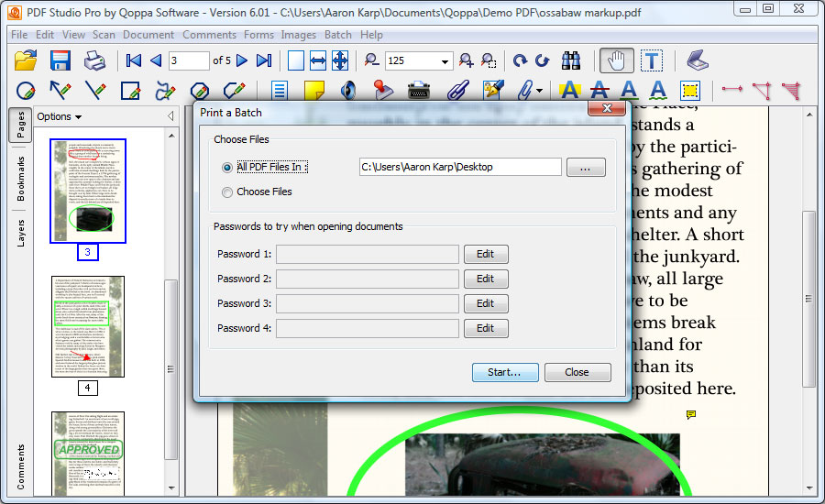The image size is (825, 504).
Task: Select the page 3 thumbnail
Action: [x=88, y=191]
